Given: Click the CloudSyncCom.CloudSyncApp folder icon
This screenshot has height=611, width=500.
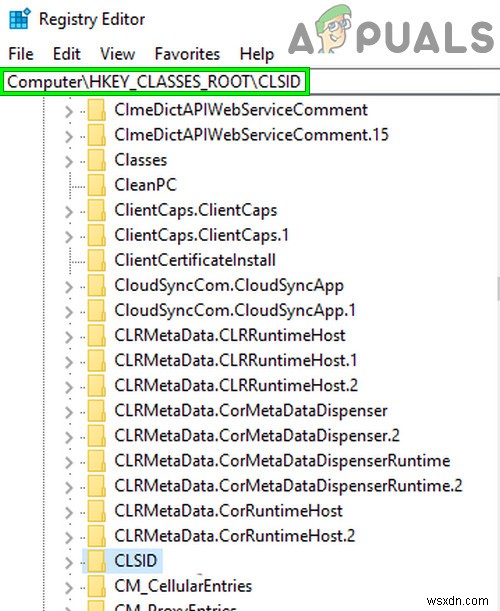Looking at the screenshot, I should click(x=96, y=286).
